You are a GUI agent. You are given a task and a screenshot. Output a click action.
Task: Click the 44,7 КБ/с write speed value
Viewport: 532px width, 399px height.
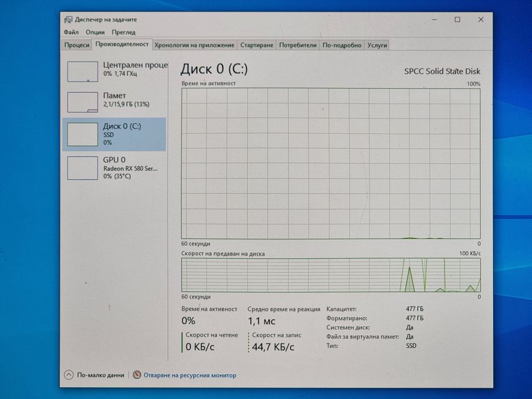coord(273,347)
